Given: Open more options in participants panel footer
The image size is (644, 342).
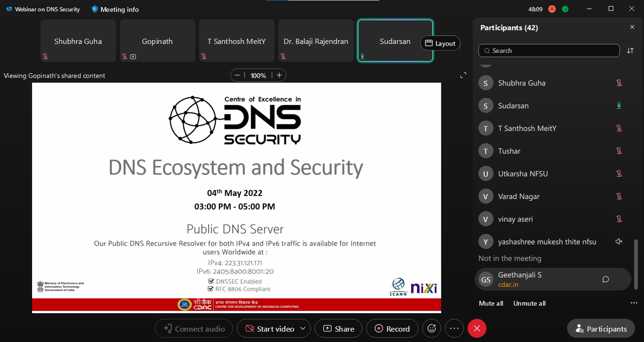Looking at the screenshot, I should 634,303.
